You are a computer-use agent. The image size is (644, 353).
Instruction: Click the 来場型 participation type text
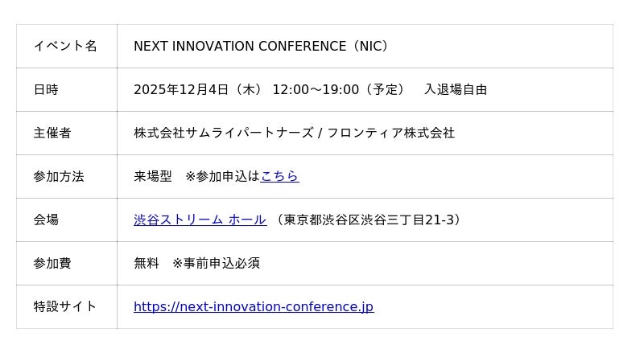(153, 176)
